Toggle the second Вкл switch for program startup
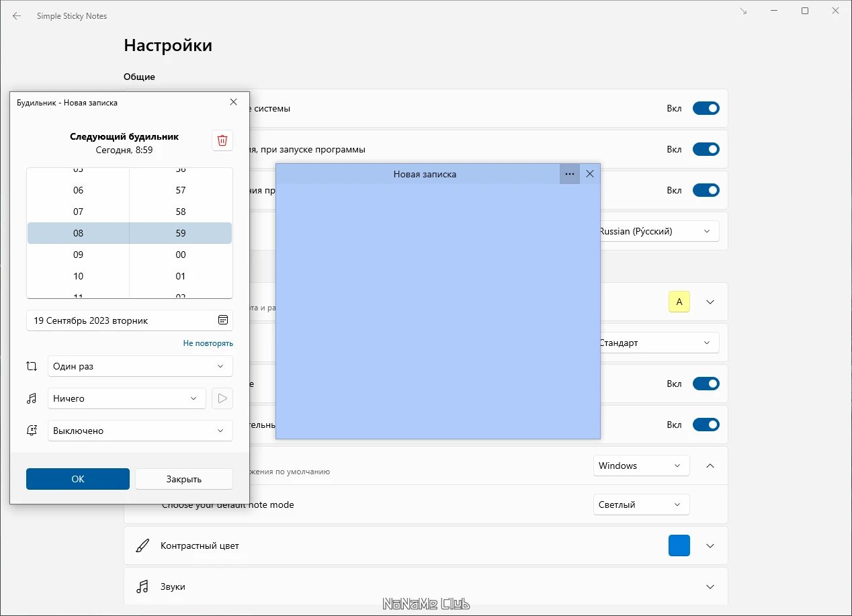Image resolution: width=852 pixels, height=616 pixels. 706,149
